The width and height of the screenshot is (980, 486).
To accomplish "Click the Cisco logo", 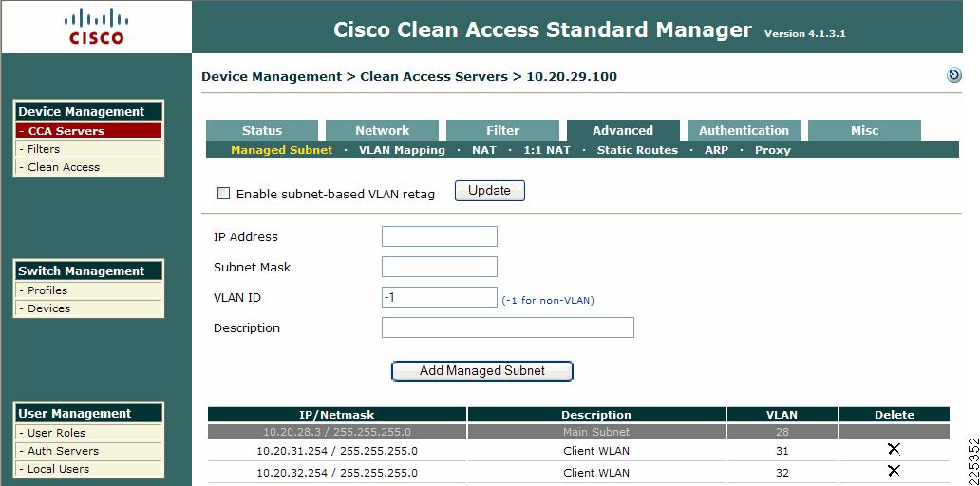I will pyautogui.click(x=94, y=27).
